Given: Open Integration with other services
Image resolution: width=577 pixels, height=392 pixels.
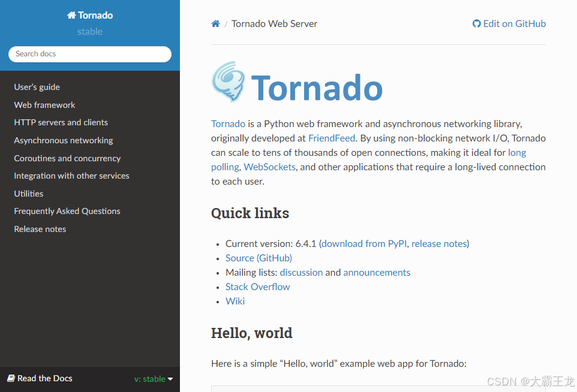Looking at the screenshot, I should coord(72,176).
